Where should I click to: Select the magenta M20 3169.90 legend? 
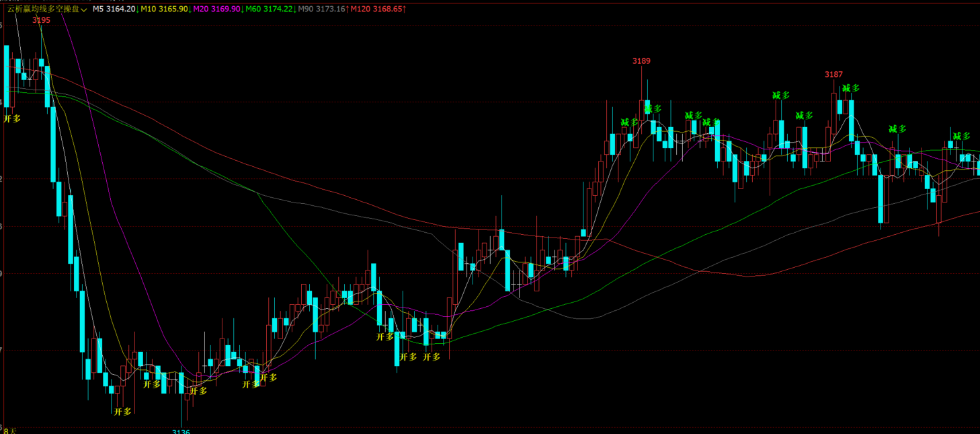218,9
